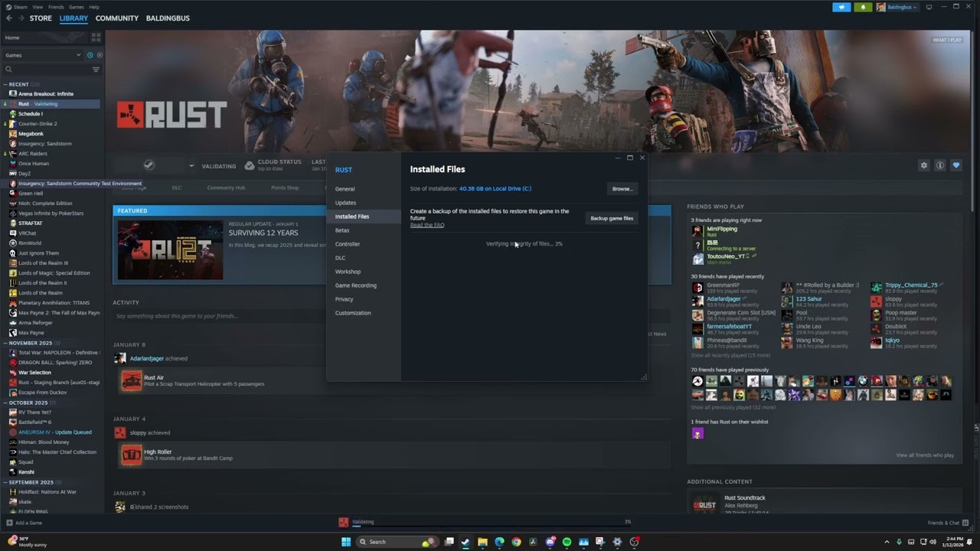Open the High Roller achievement icon
980x551 pixels.
click(x=132, y=455)
